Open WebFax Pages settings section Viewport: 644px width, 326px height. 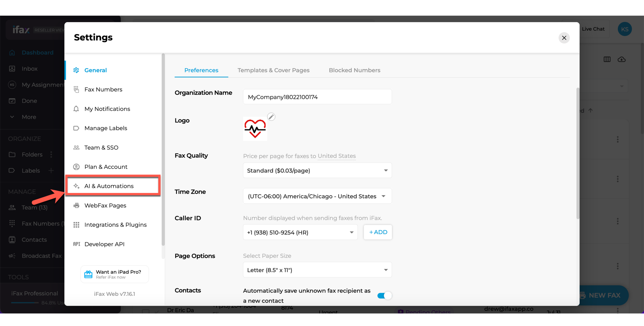tap(113, 205)
